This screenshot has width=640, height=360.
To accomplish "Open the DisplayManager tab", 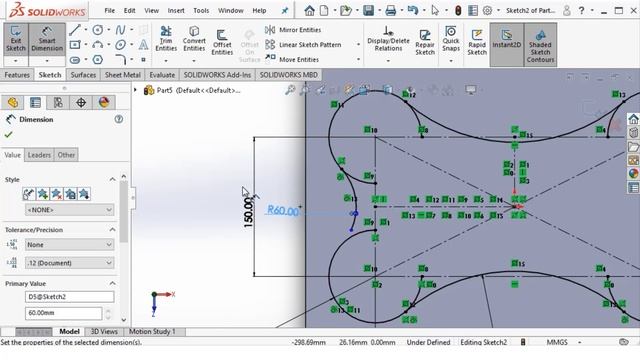I will (x=104, y=102).
